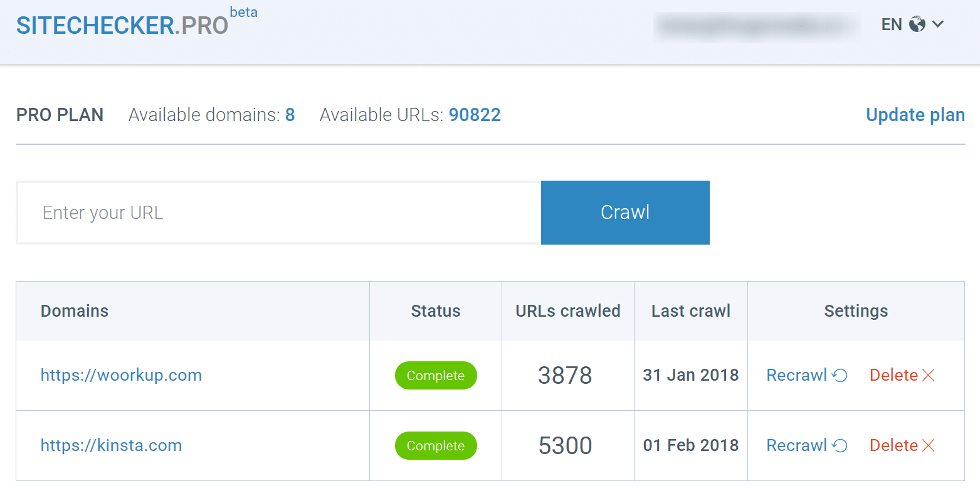The height and width of the screenshot is (493, 980).
Task: Click the recrawl arrow icon for woorkup.com
Action: [840, 375]
